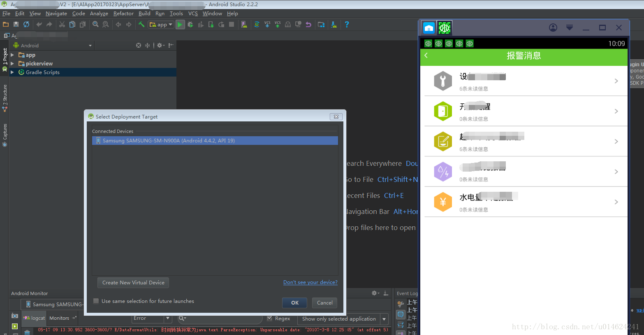
Task: Open the Project panel settings gear dropdown
Action: (161, 45)
